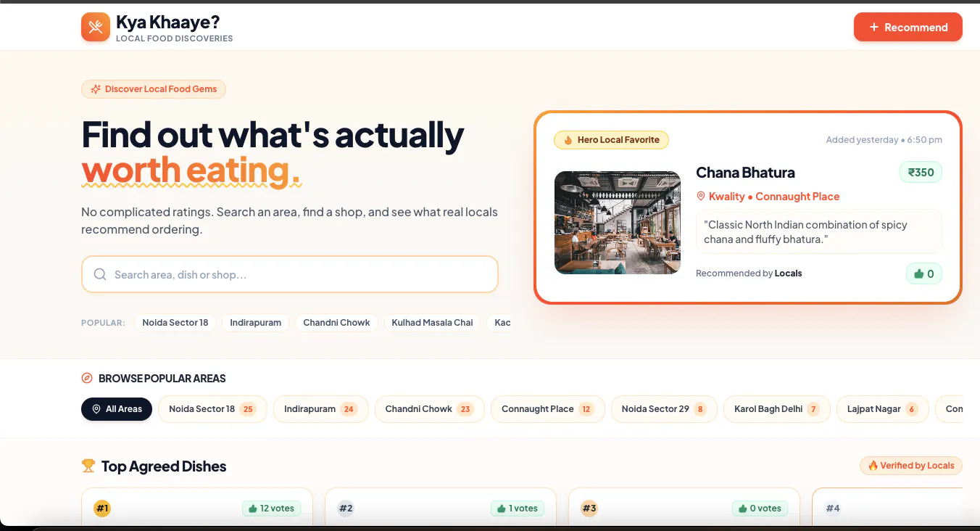
Task: Click the thumbs-up icon on 1 votes
Action: (501, 509)
